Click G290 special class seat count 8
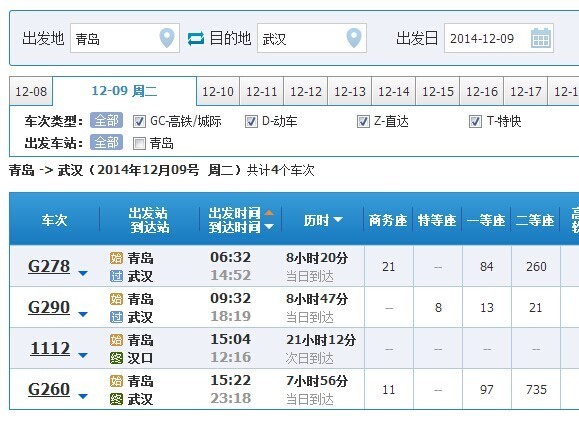Screen dimensions: 579x439 coord(438,308)
